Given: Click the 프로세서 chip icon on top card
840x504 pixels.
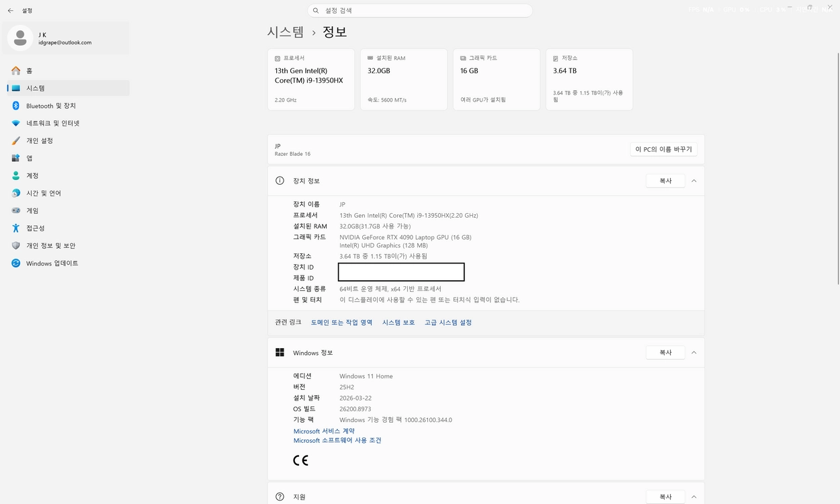Looking at the screenshot, I should (278, 58).
